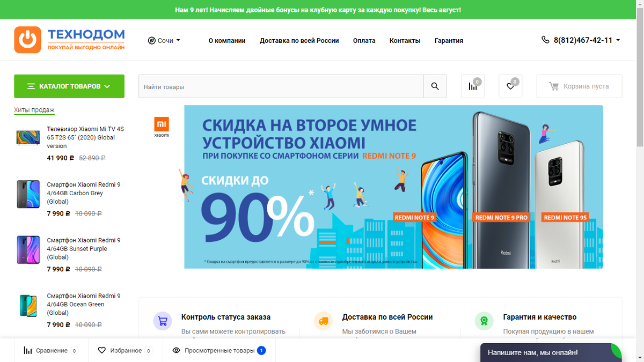This screenshot has height=362, width=644.
Task: Click the Хиты продаж heading link
Action: tap(34, 110)
